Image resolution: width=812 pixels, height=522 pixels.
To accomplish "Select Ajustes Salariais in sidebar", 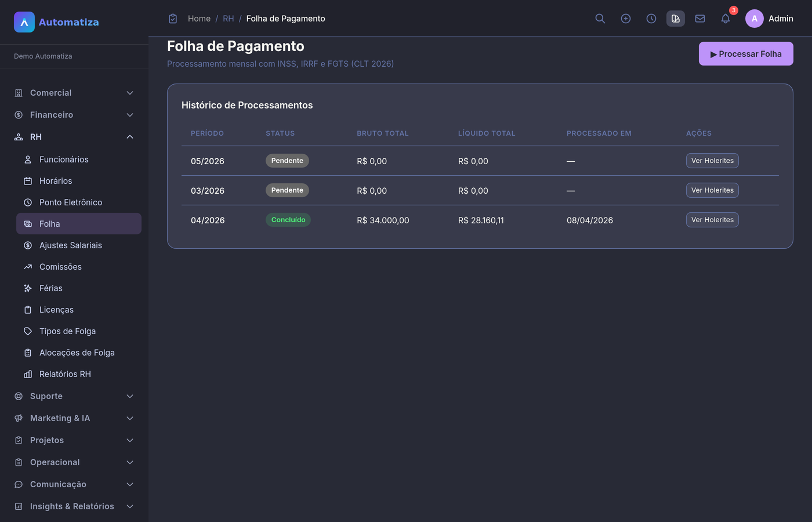I will pyautogui.click(x=79, y=245).
